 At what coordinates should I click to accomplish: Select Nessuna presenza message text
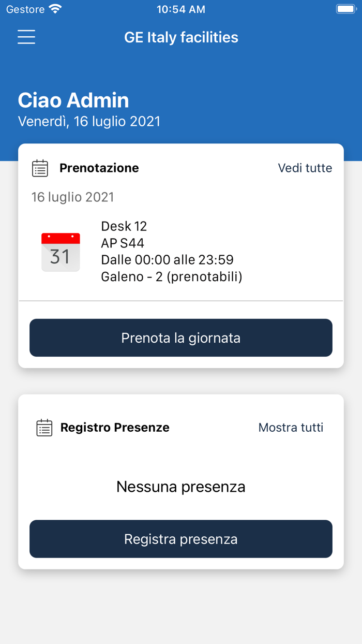[180, 486]
